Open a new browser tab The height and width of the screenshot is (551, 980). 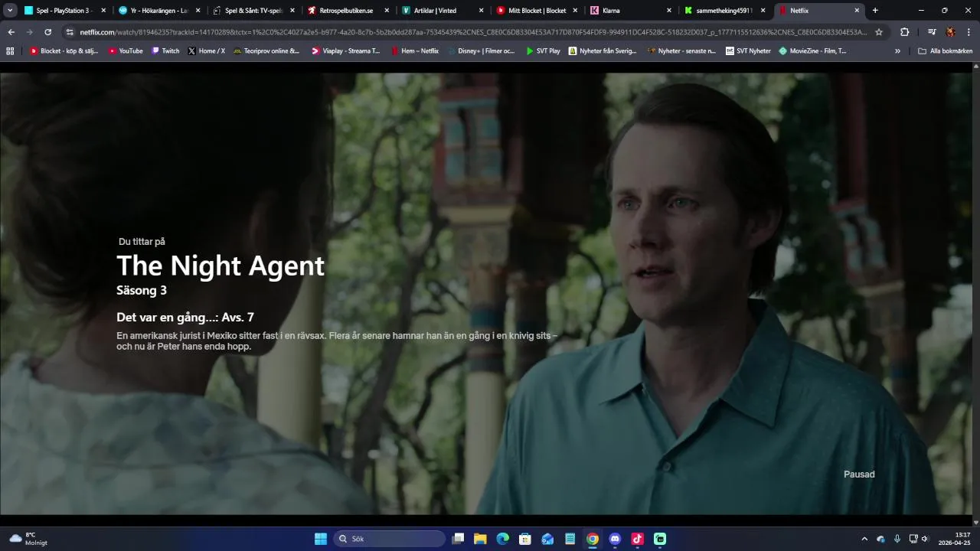875,11
